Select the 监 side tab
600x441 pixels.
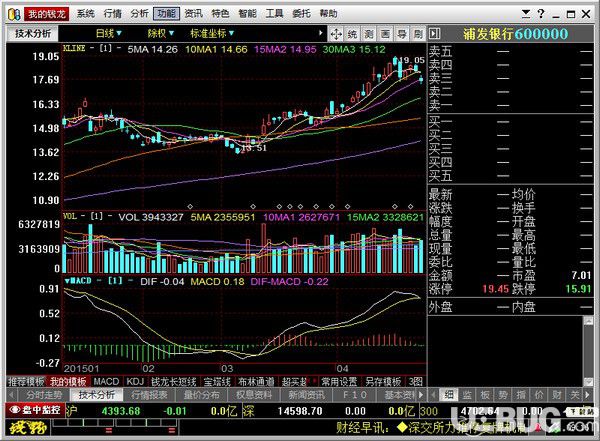[467, 395]
